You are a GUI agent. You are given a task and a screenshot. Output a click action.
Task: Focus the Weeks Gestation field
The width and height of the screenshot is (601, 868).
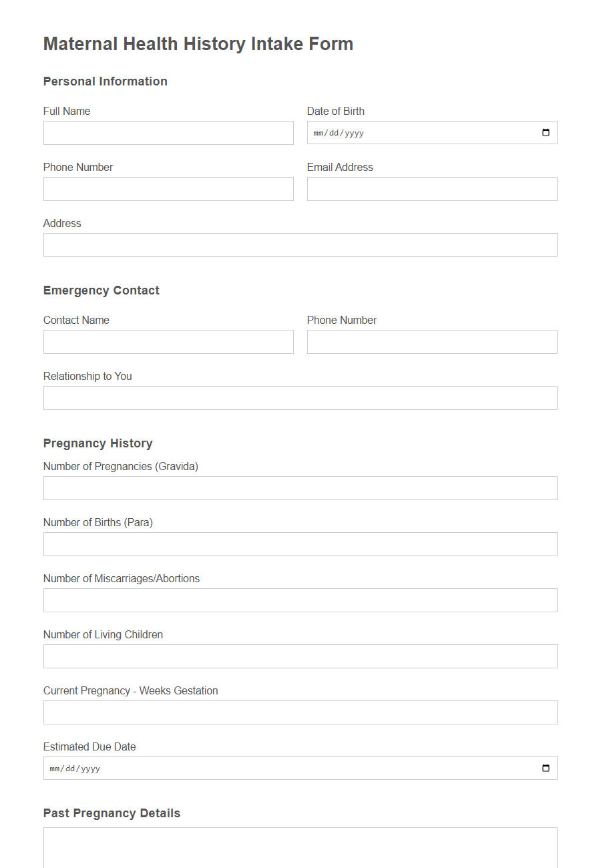pos(300,712)
